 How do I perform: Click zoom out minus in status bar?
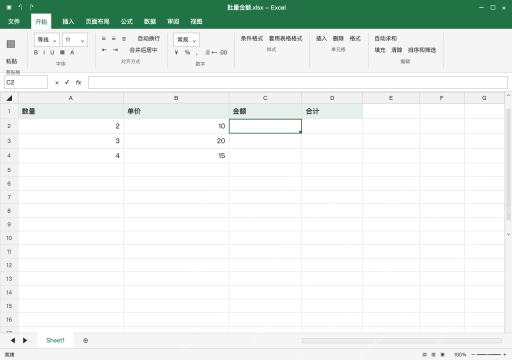pos(473,354)
